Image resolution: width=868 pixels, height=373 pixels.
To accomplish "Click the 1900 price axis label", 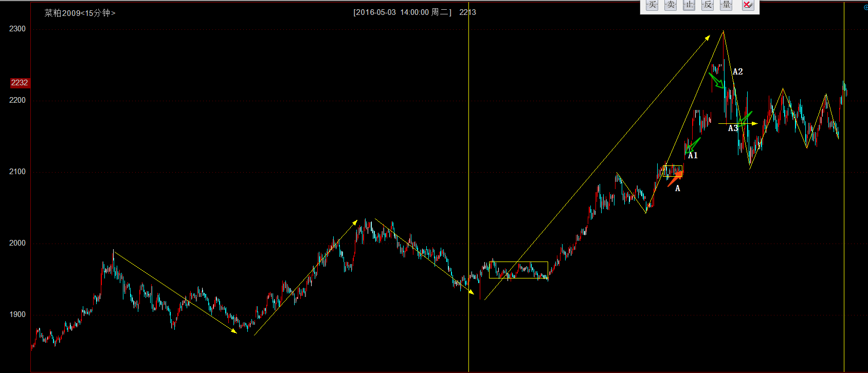I will point(17,314).
